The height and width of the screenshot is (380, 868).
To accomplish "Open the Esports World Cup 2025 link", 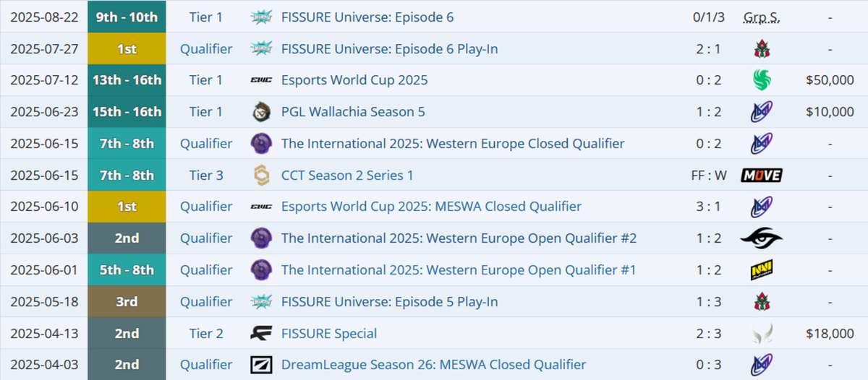I will click(354, 80).
